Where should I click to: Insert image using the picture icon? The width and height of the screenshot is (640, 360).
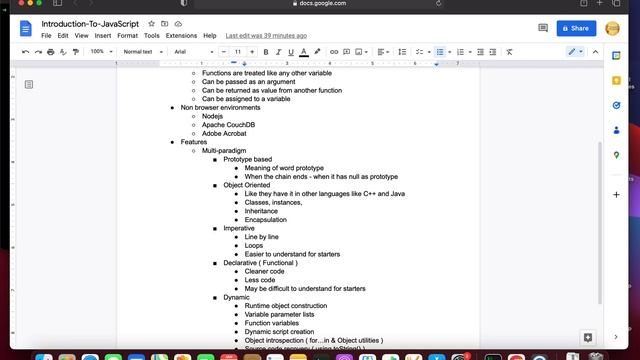(359, 52)
